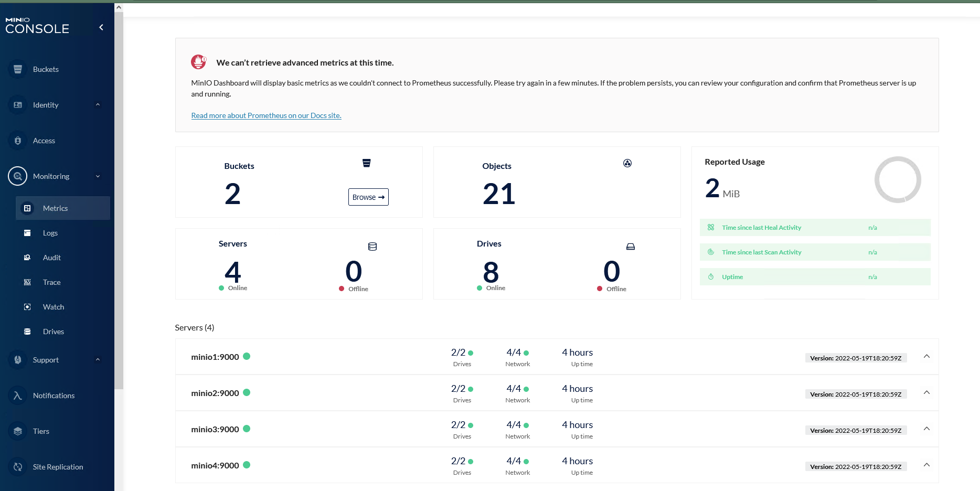Expand the Support menu chevron

tap(98, 360)
